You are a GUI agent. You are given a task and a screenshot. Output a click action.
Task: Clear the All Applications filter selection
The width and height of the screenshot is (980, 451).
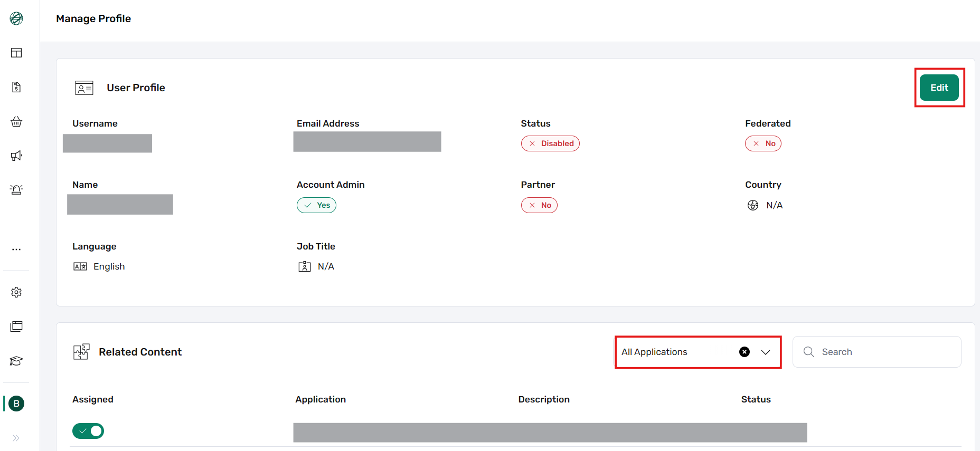745,352
